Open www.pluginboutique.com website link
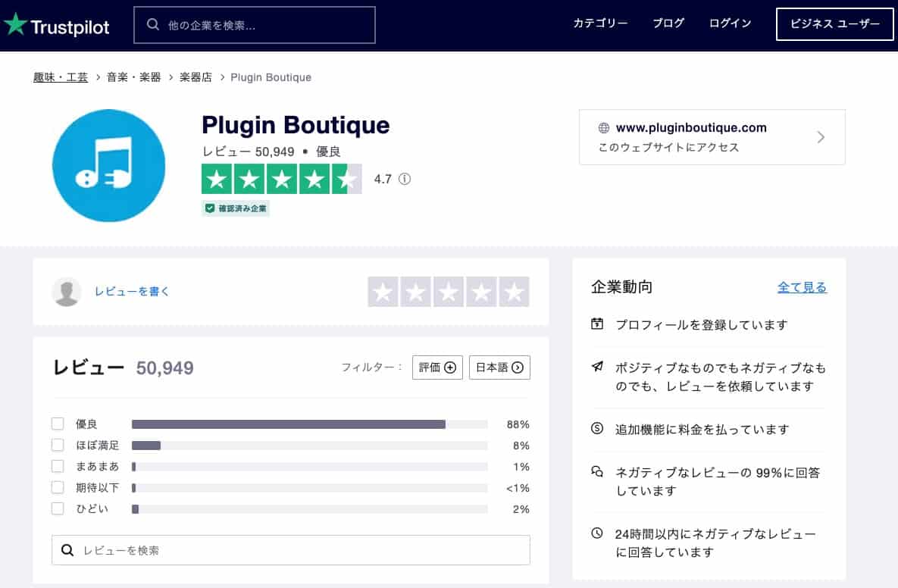 [691, 127]
